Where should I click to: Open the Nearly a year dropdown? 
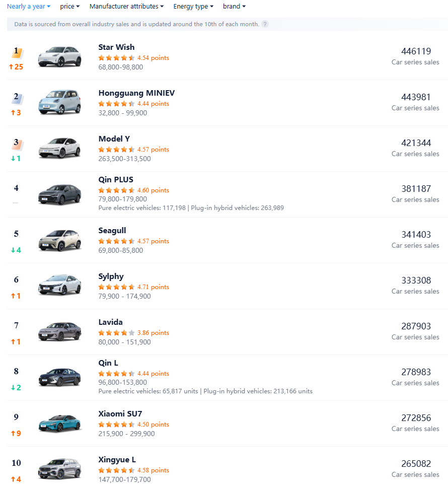click(29, 7)
